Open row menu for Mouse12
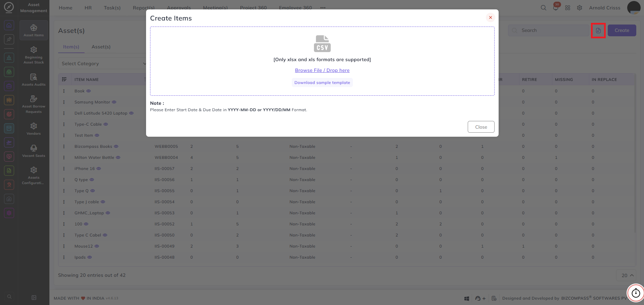 [64, 246]
